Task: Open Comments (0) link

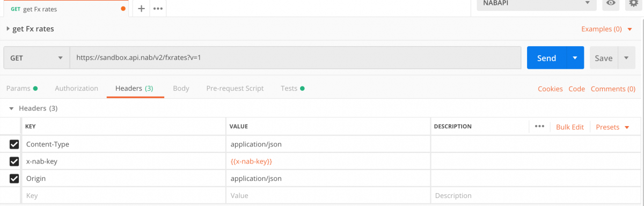Action: tap(613, 89)
